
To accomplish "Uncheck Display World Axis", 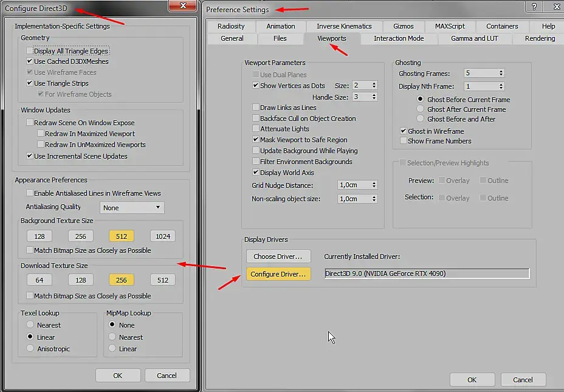I will (255, 172).
